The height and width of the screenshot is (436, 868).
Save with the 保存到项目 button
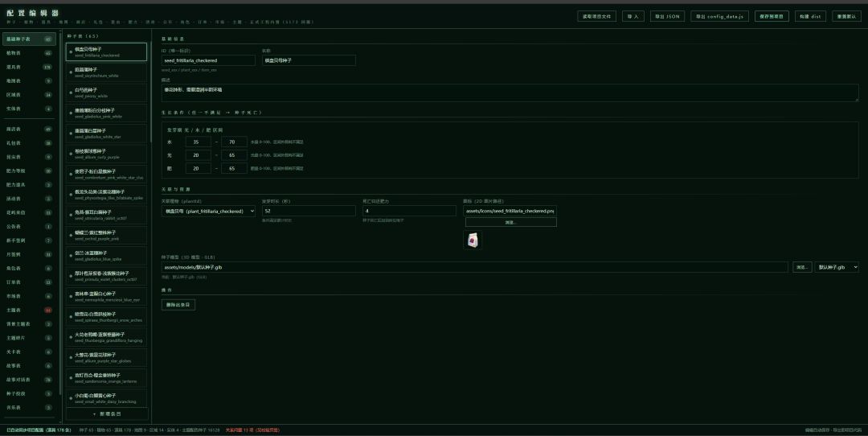pos(772,17)
